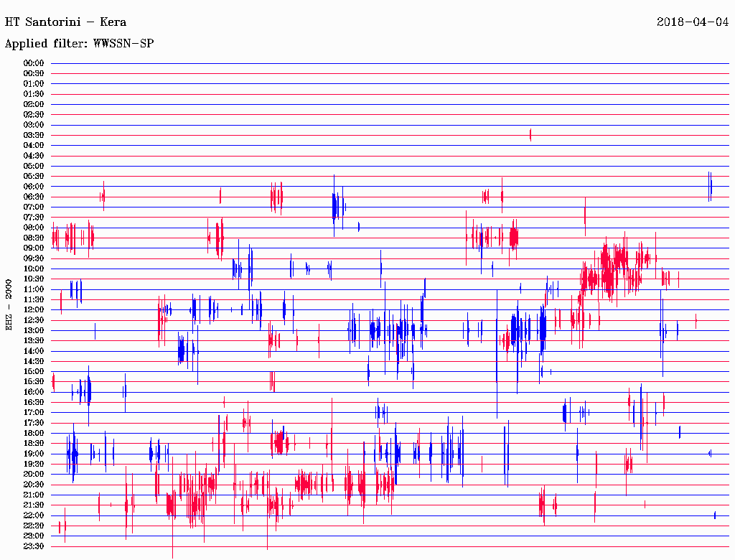
Task: Select the 17:30 time label
Action: [x=34, y=423]
